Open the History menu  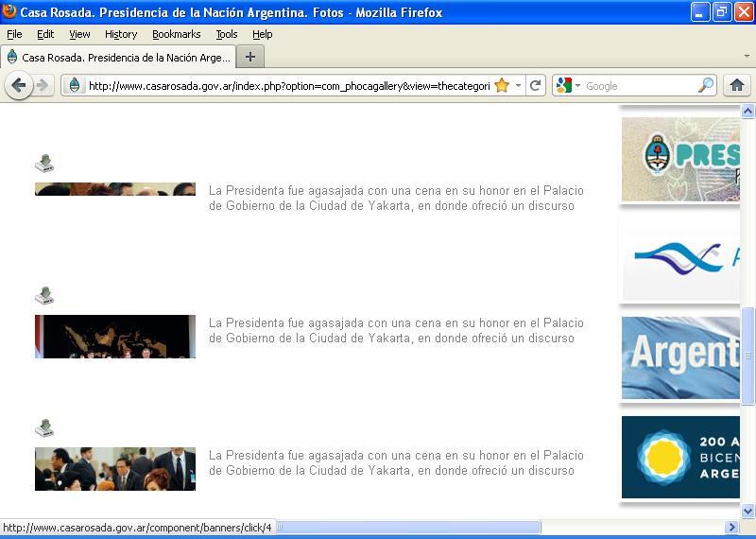click(121, 34)
